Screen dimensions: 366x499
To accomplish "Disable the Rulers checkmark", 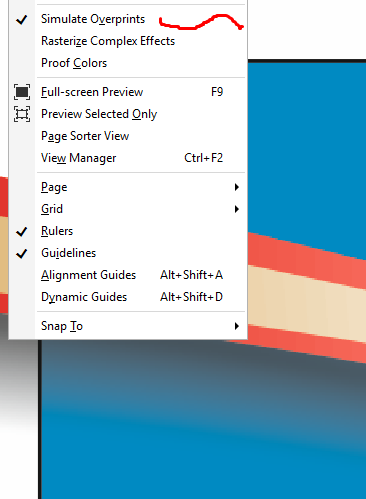I will [22, 231].
